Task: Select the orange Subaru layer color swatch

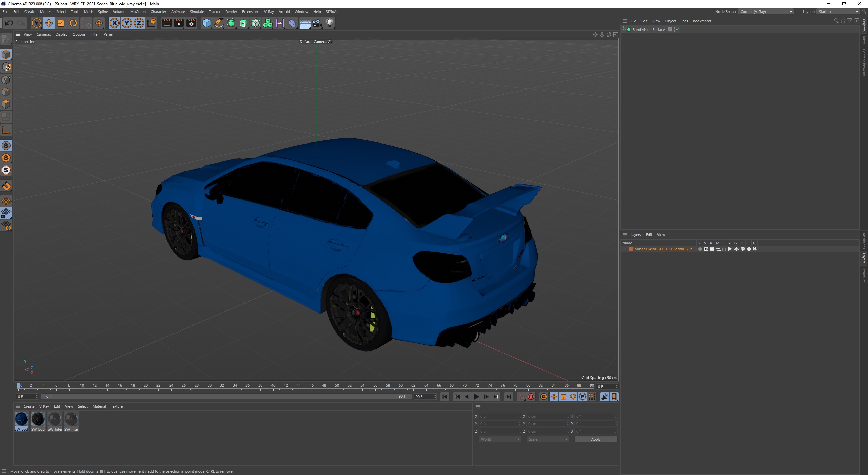Action: (631, 249)
